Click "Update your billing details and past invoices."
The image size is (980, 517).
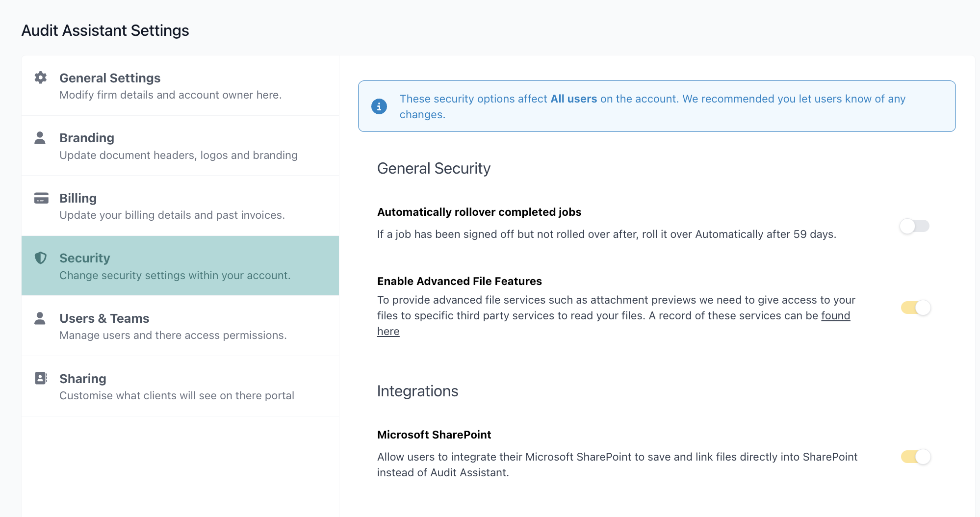point(172,215)
